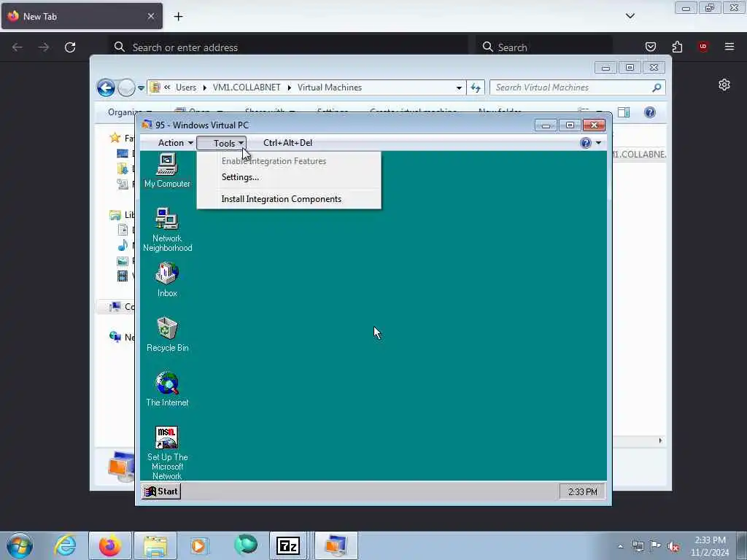
Task: Choose Settings... from Tools menu
Action: tap(289, 177)
